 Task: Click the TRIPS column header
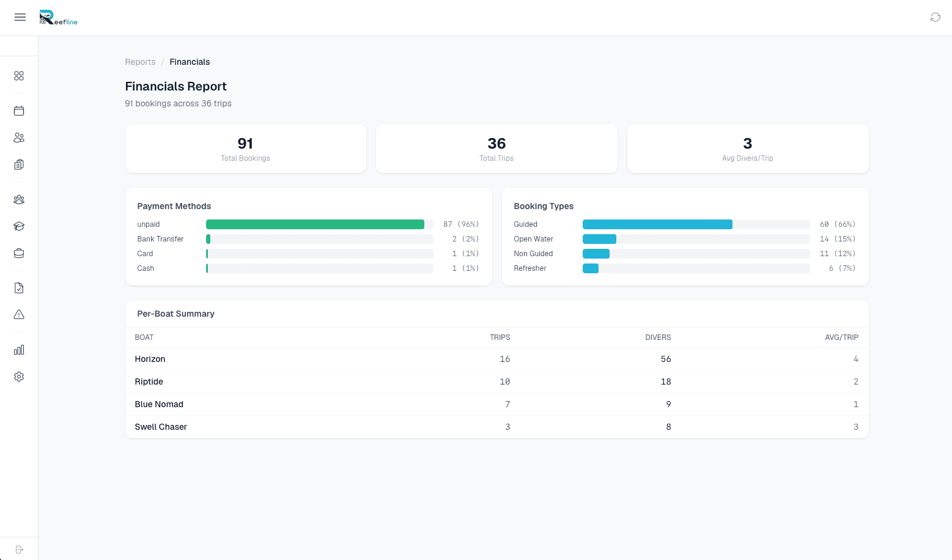(500, 337)
